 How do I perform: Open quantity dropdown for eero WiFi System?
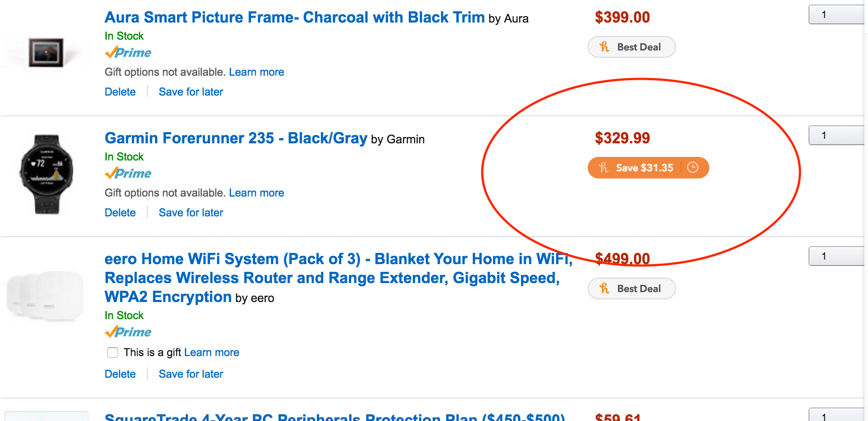click(x=836, y=256)
